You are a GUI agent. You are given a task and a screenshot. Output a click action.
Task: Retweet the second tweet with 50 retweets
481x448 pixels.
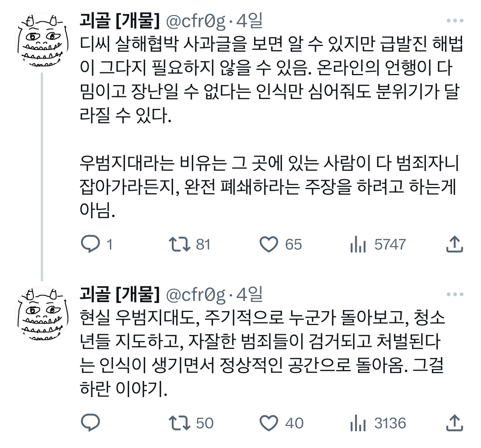(180, 423)
